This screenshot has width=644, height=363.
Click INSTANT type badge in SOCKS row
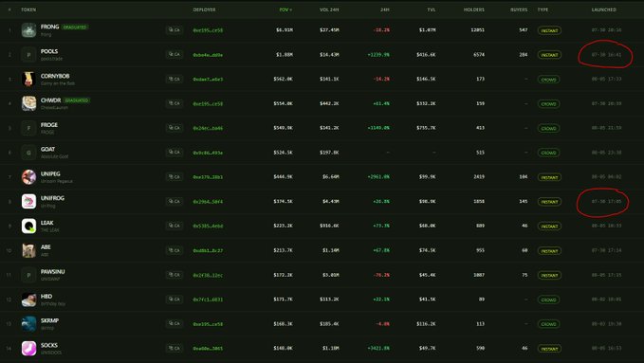pyautogui.click(x=549, y=349)
